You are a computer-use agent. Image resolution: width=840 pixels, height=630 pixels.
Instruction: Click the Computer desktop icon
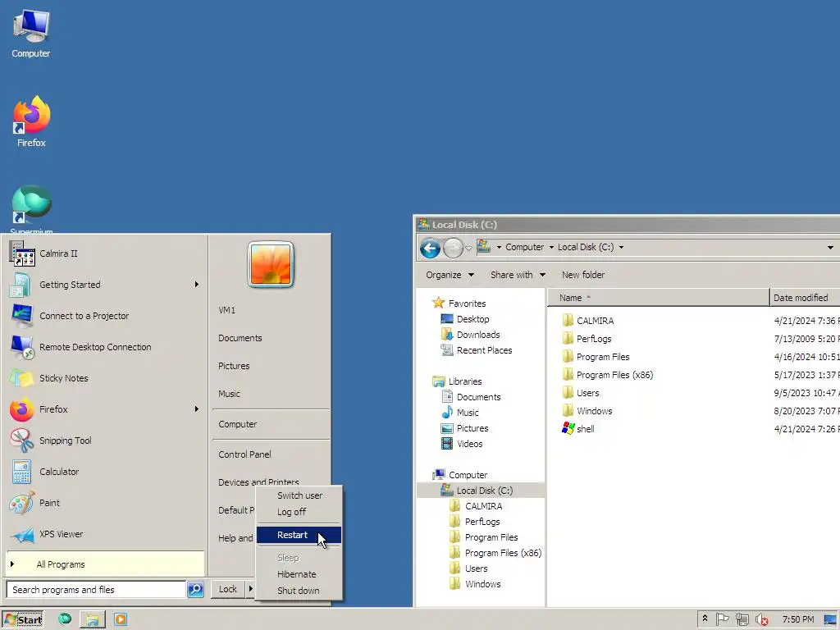(x=31, y=33)
